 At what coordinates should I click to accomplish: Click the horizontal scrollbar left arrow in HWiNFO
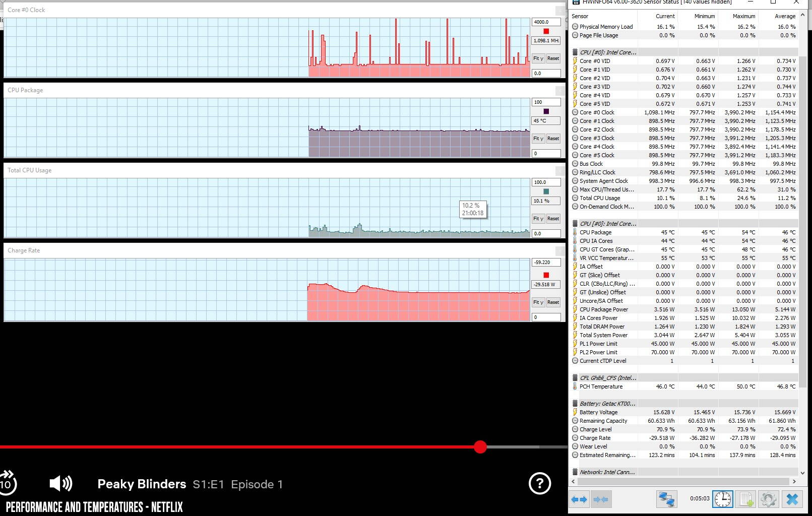pyautogui.click(x=573, y=481)
